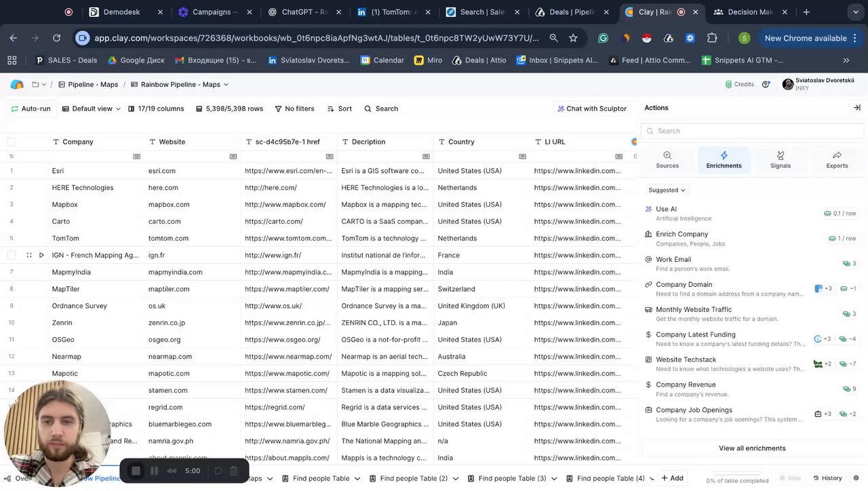
Task: Click View all enrichments
Action: (x=752, y=448)
